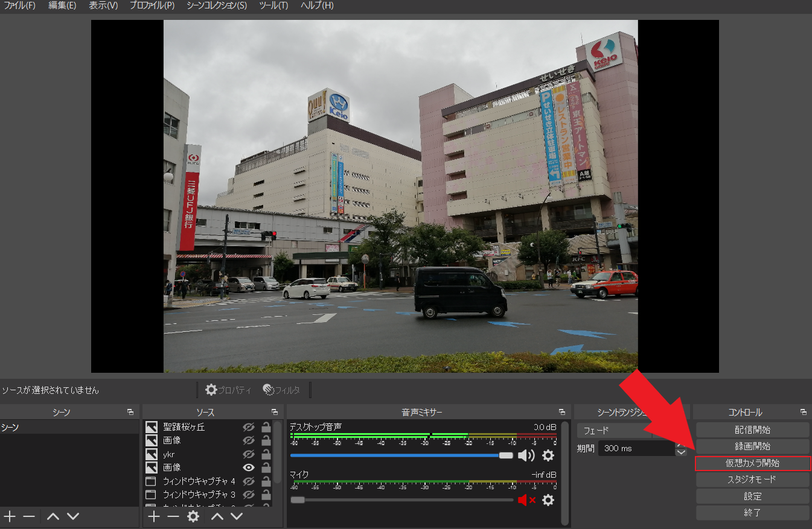Viewport: 812px width, 529px height.
Task: Unlock toggle for the 聖蹟桜ヶ丘 source
Action: (266, 427)
